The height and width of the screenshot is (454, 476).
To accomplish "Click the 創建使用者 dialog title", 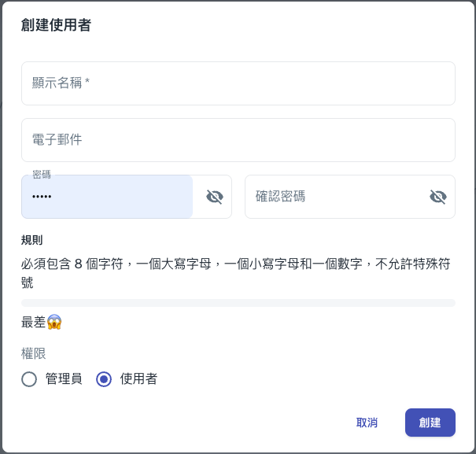I will point(56,25).
